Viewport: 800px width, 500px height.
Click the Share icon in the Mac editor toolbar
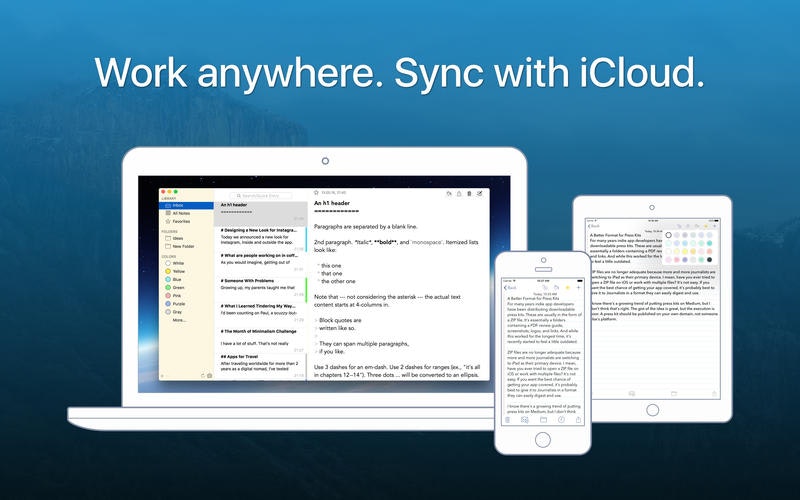click(459, 194)
